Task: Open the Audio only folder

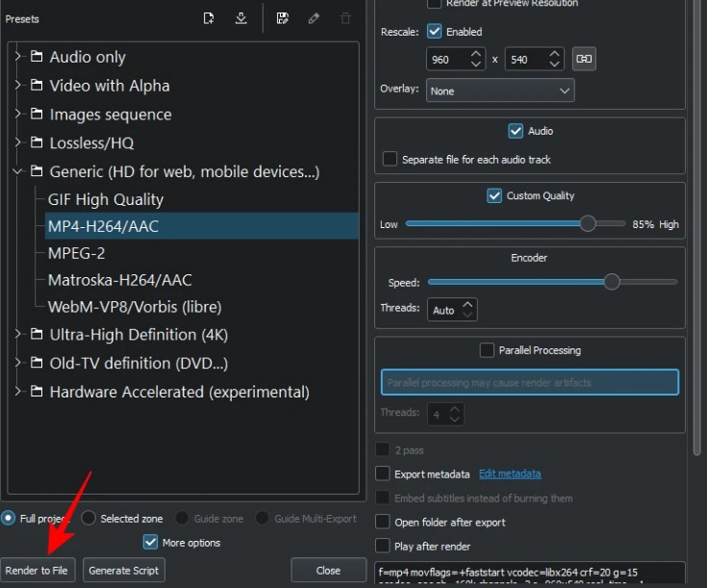Action: 88,57
